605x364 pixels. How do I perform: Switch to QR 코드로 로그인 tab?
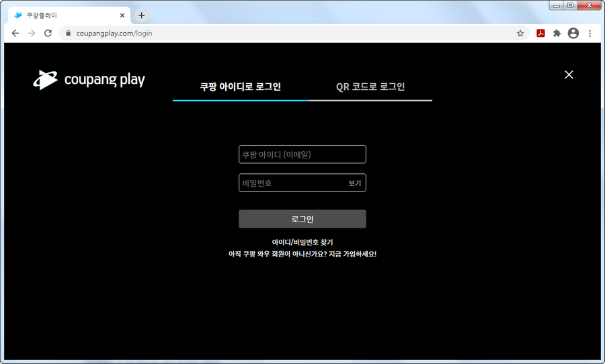point(370,87)
